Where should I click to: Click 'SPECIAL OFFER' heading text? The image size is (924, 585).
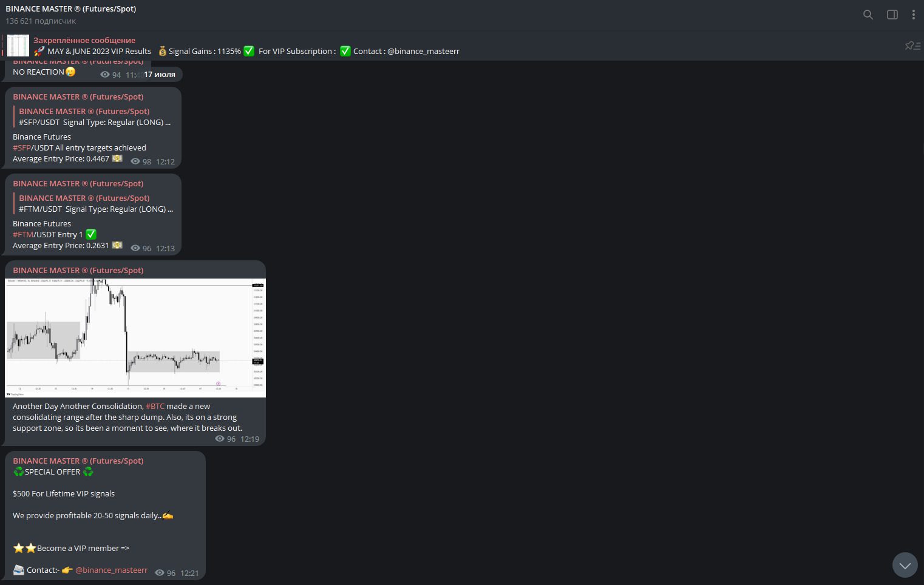pos(53,472)
